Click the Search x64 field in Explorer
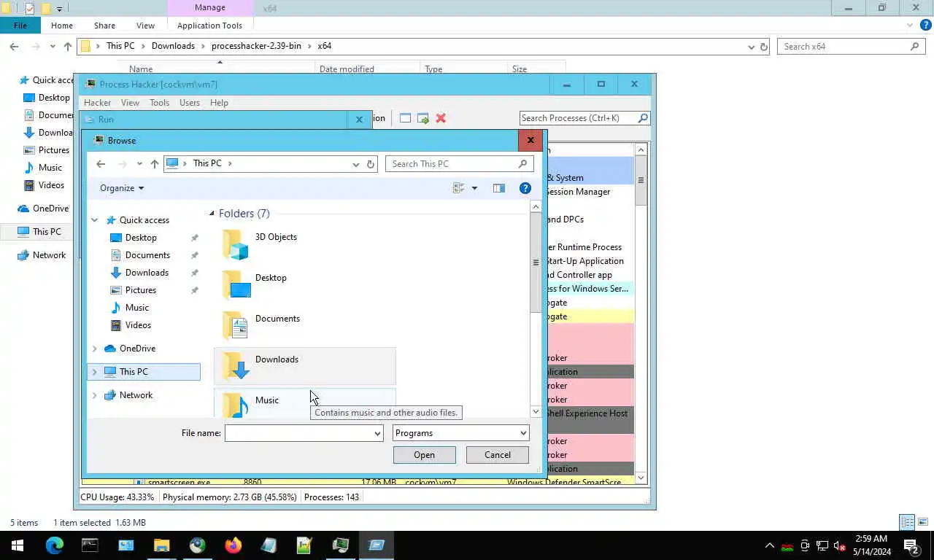Screen dimensions: 934x560 click(x=852, y=46)
